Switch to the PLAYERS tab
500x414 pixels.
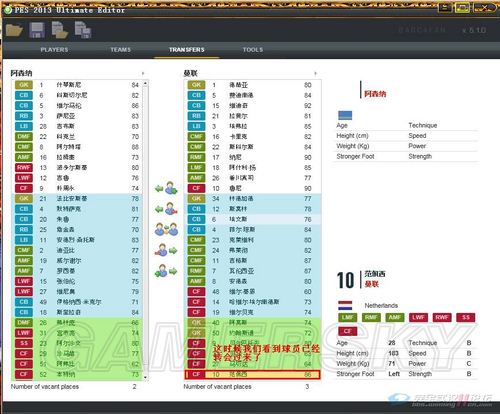(x=54, y=50)
